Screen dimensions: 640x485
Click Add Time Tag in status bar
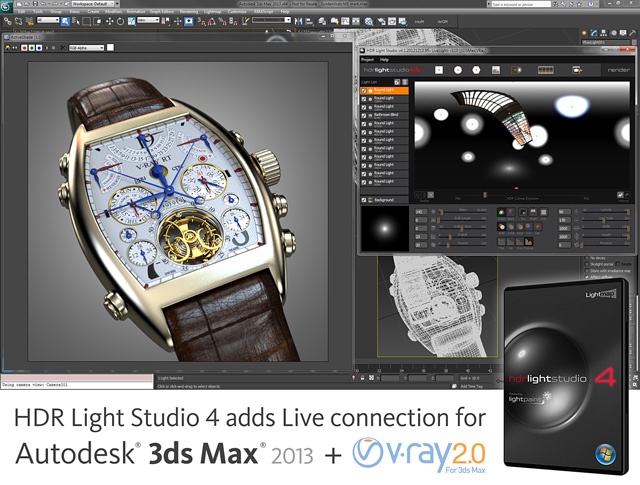[x=471, y=386]
